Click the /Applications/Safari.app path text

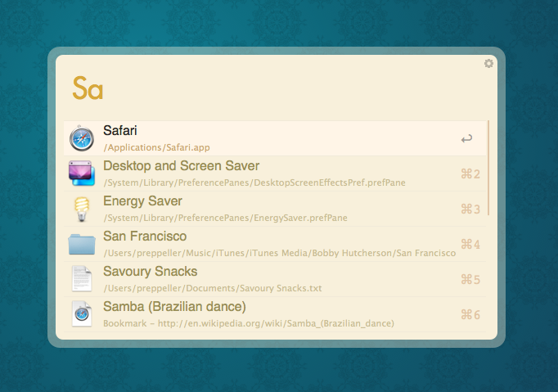(x=156, y=148)
